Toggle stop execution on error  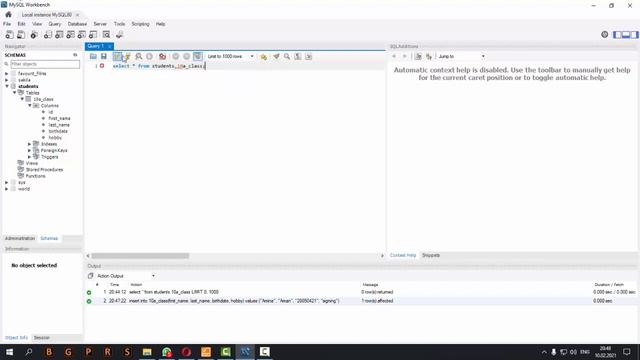click(162, 56)
